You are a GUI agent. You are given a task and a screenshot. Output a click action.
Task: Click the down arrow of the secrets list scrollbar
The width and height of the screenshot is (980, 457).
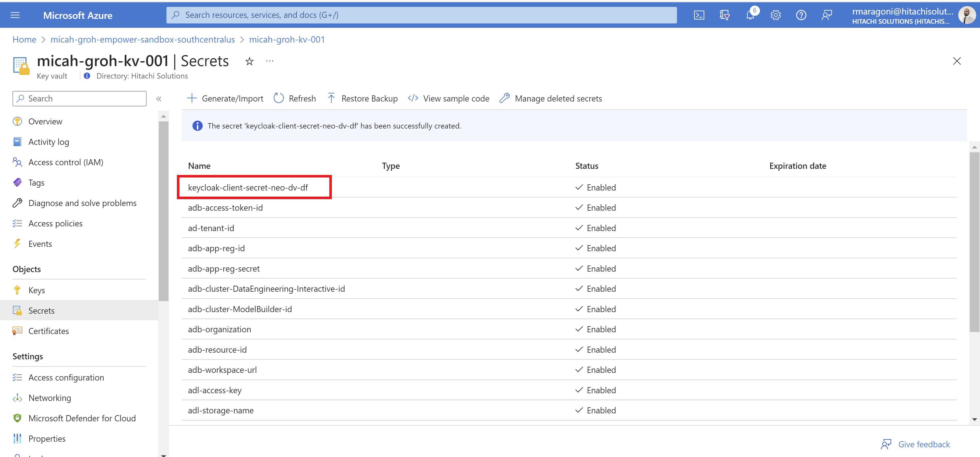coord(974,420)
